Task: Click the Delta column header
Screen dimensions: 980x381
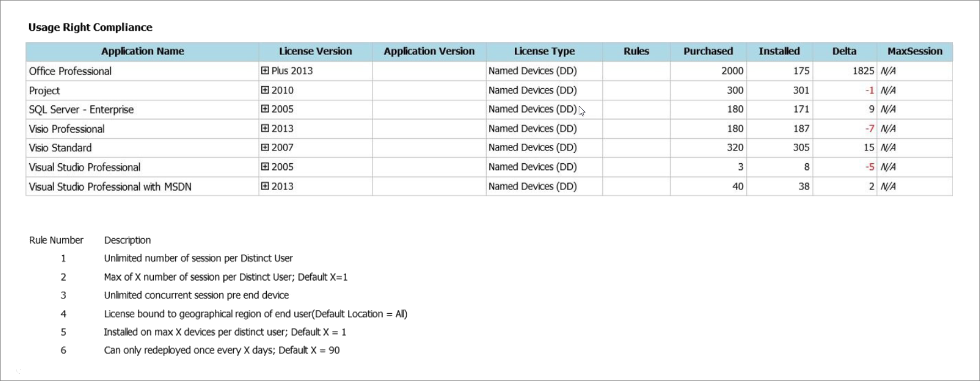Action: [844, 51]
